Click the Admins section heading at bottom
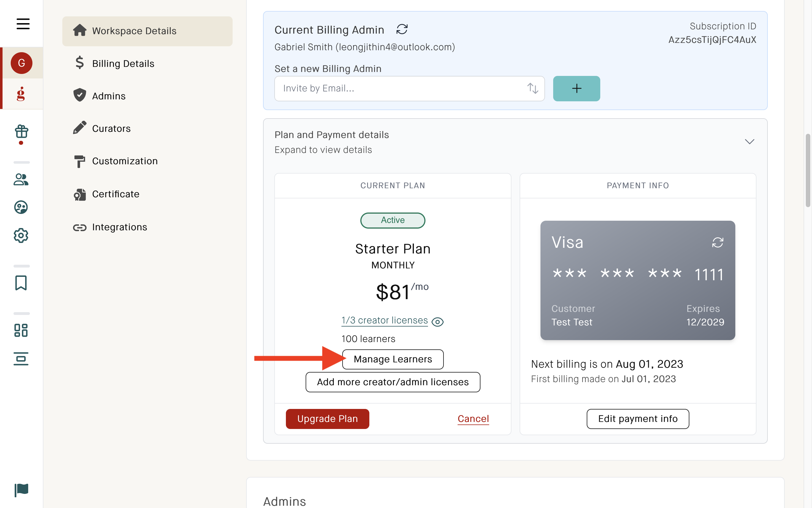This screenshot has width=812, height=508. pos(284,501)
